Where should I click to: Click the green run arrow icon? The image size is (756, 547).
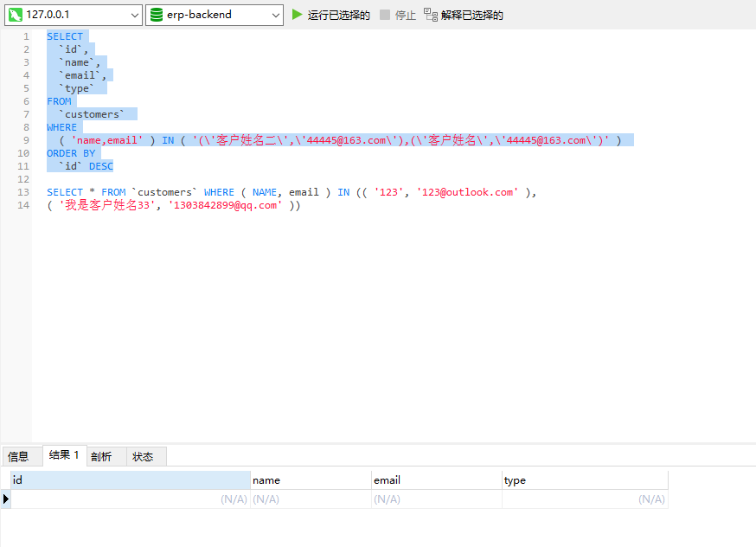(x=298, y=15)
